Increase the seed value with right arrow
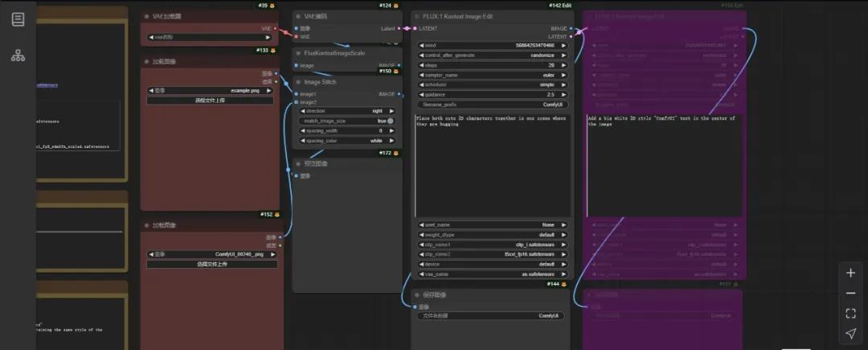 point(564,45)
